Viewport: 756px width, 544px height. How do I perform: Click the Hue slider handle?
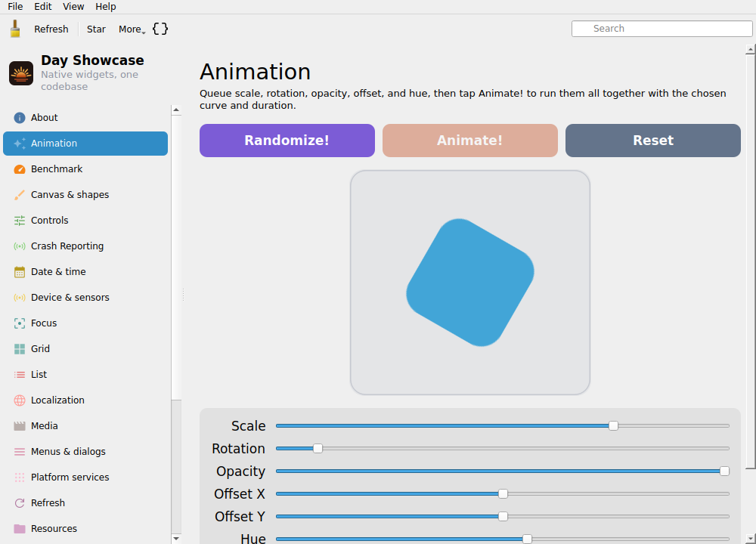pos(527,539)
